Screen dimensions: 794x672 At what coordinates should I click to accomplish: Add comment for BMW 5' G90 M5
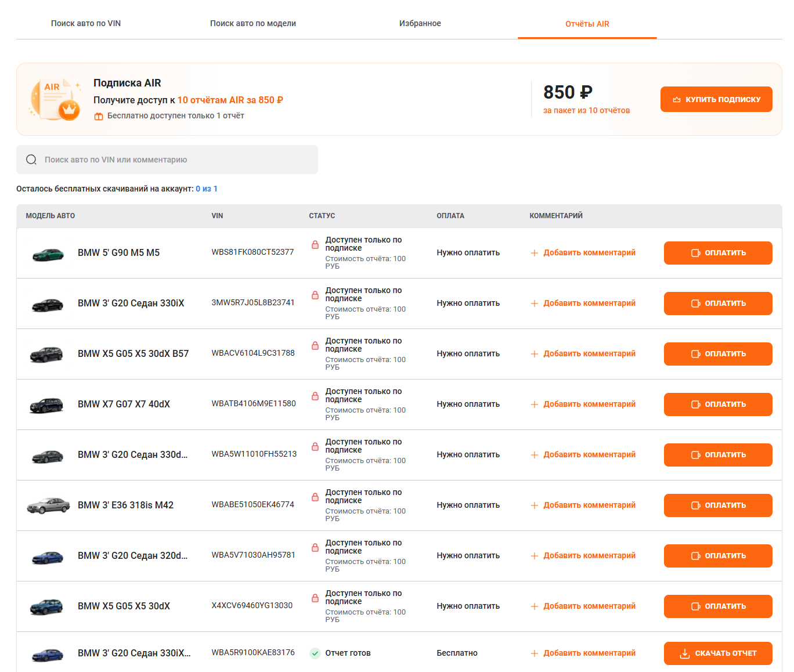tap(583, 253)
